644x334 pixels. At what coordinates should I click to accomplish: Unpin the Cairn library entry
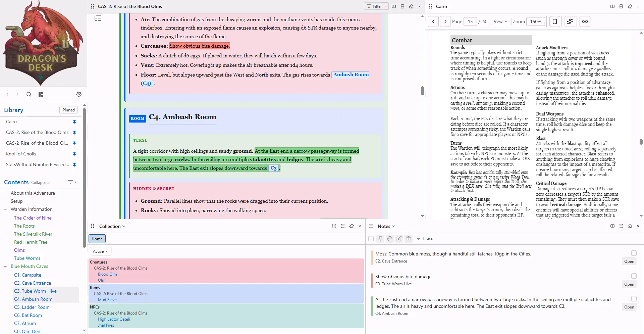tap(74, 122)
